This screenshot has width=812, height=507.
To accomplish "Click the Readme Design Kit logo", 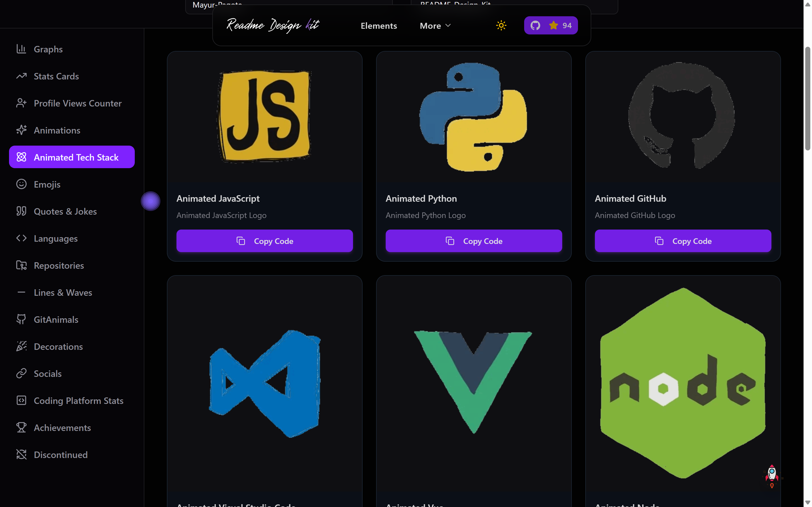I will (x=272, y=25).
